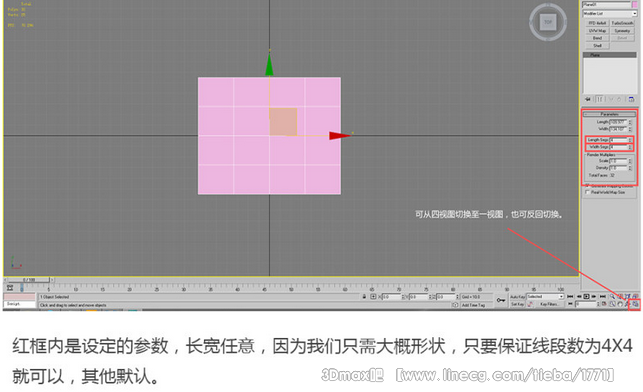This screenshot has width=643, height=392.
Task: Toggle absolute/offset transform type-in icon
Action: tap(373, 296)
